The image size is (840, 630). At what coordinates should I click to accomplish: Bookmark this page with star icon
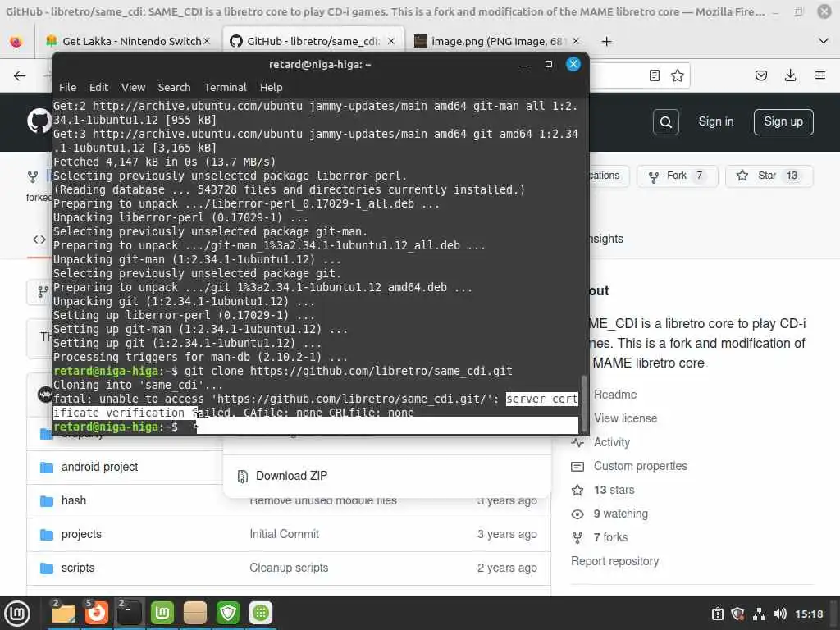(677, 75)
